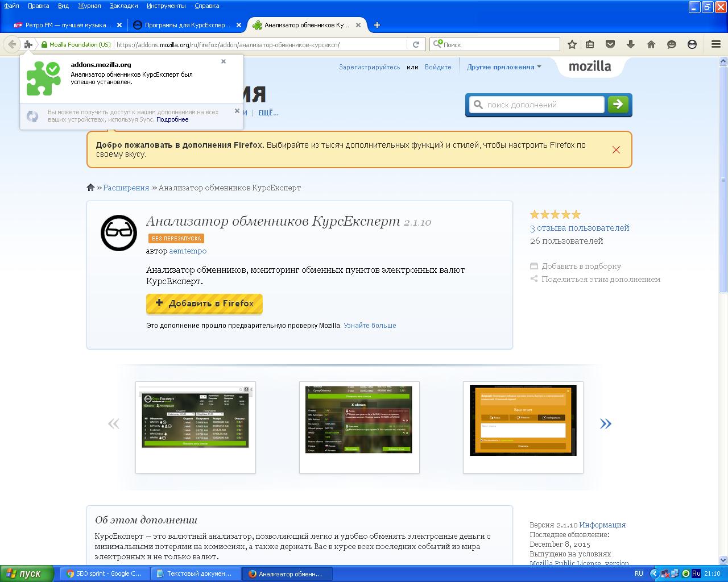This screenshot has width=728, height=582.
Task: Open the Firefox hamburger menu
Action: (716, 44)
